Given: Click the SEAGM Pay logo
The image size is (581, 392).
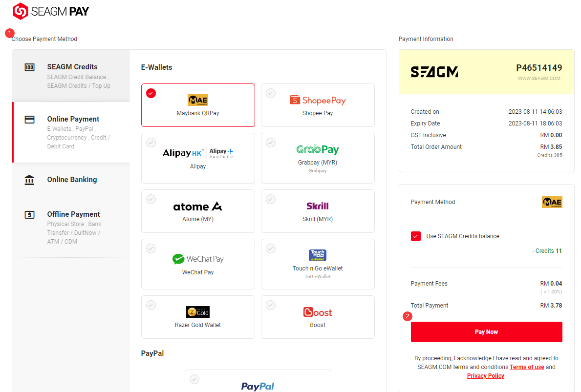Looking at the screenshot, I should point(51,11).
